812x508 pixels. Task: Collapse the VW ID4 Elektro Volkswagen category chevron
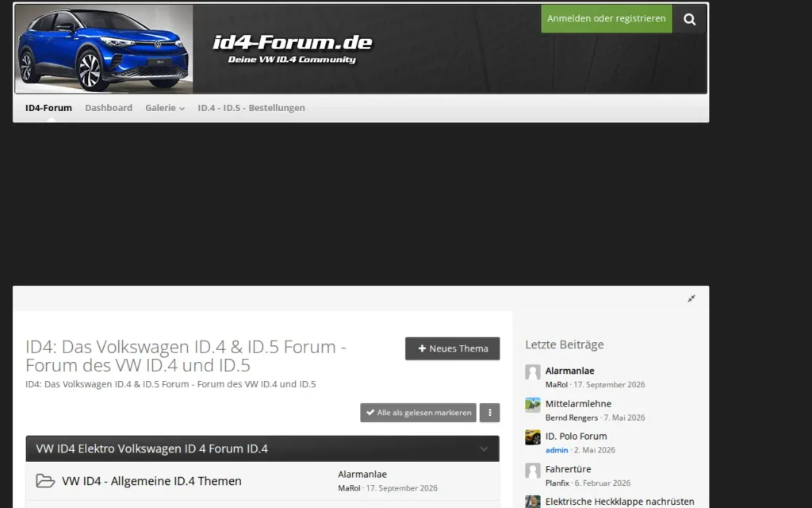484,449
